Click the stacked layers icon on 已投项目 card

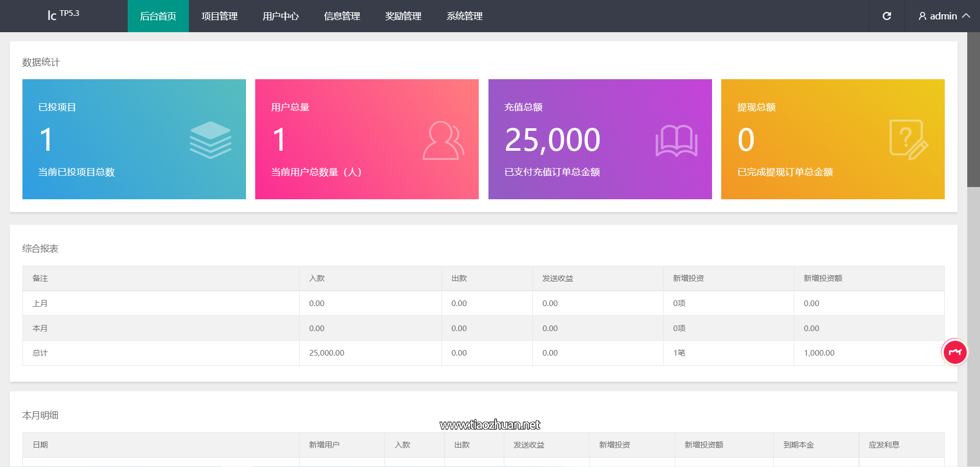210,140
